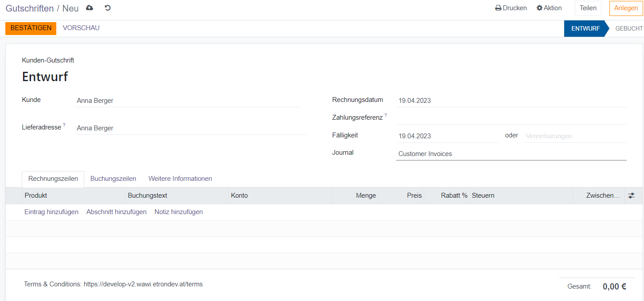Open the Drucken print menu
The width and height of the screenshot is (644, 301).
click(511, 8)
